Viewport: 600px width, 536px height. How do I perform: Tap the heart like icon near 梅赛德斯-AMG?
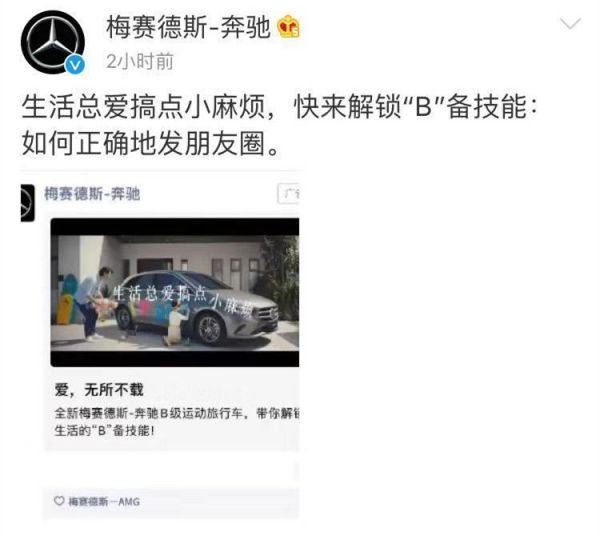click(59, 500)
